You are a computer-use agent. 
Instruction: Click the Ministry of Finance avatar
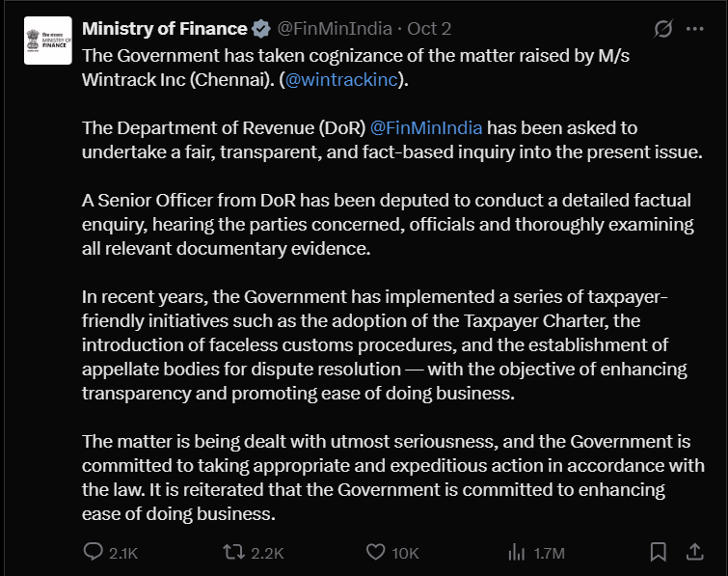(x=48, y=41)
